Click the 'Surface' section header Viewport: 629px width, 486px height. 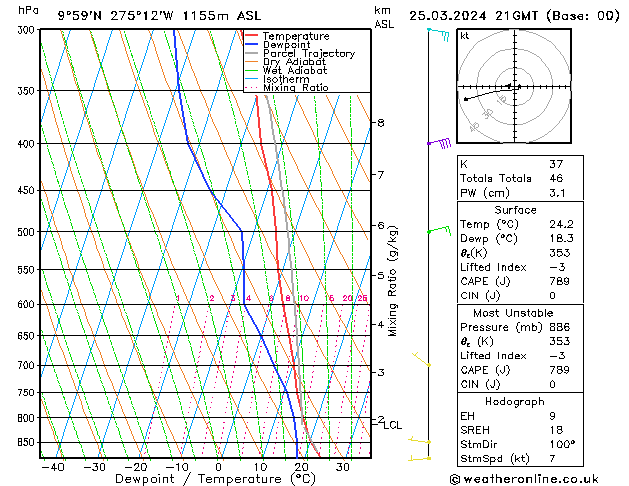pyautogui.click(x=515, y=210)
